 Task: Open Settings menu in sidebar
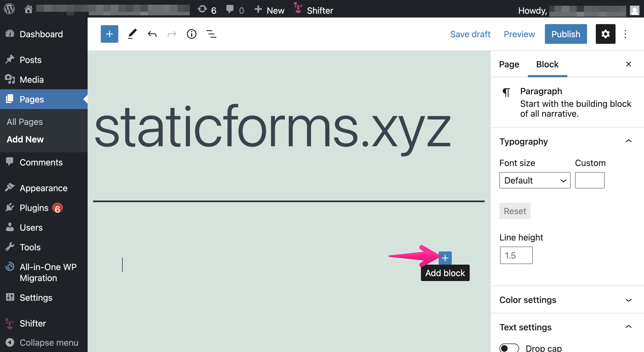point(44,297)
